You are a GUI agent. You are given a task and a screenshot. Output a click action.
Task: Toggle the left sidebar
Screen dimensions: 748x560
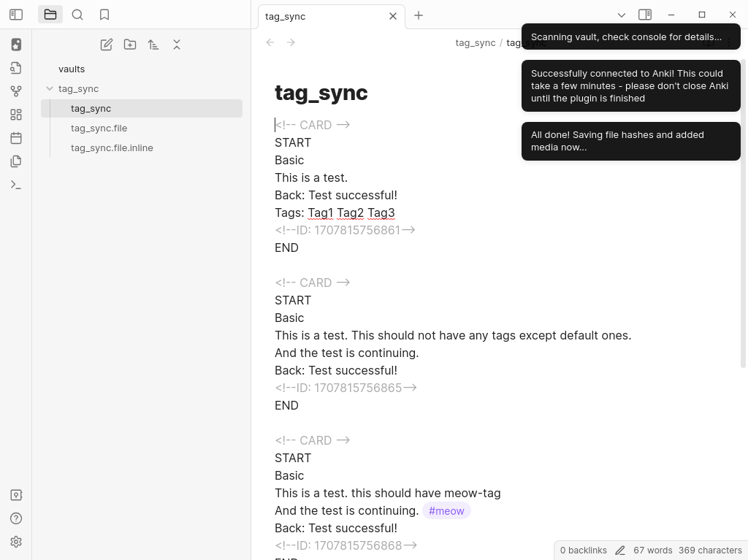pyautogui.click(x=16, y=15)
